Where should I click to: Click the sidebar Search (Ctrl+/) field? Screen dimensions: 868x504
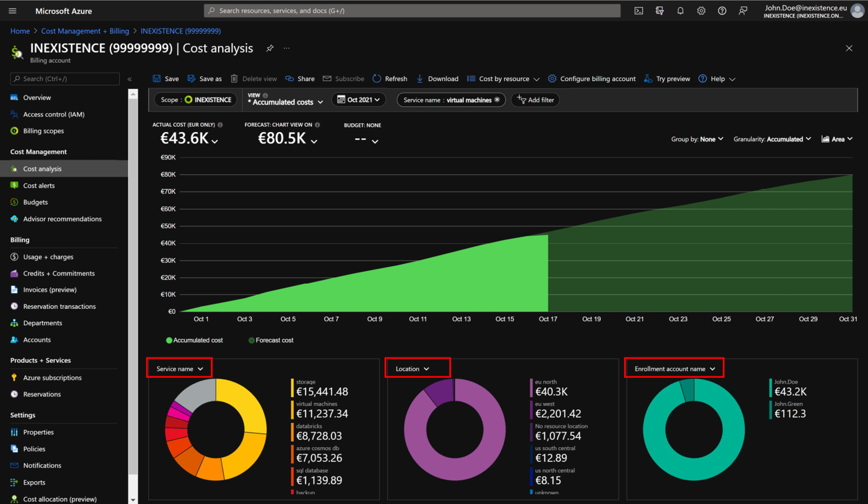[65, 79]
